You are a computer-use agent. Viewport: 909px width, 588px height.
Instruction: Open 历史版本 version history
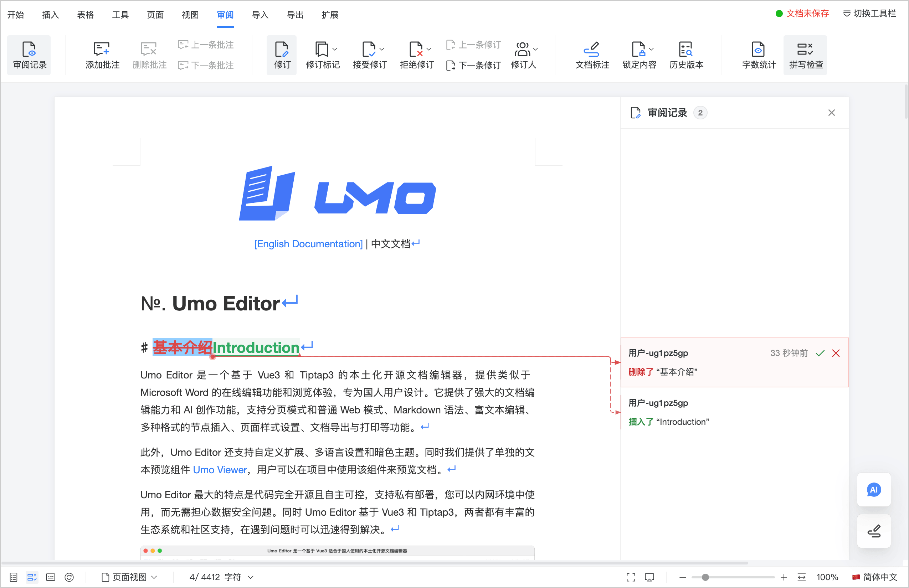[x=686, y=55]
